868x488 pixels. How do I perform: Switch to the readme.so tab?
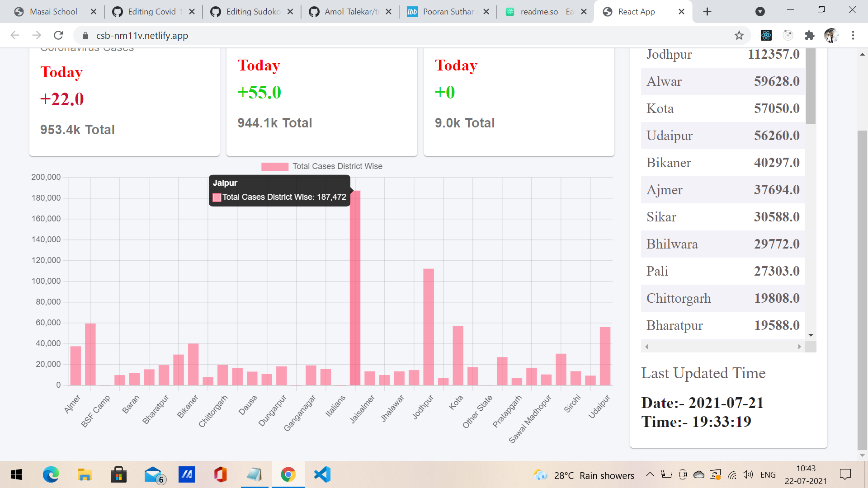547,12
